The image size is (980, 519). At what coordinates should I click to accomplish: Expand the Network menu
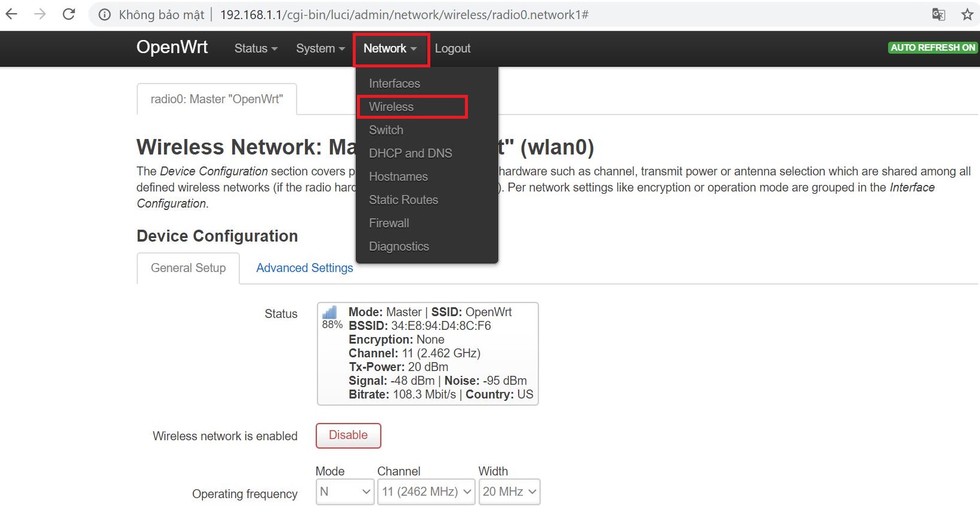[390, 48]
